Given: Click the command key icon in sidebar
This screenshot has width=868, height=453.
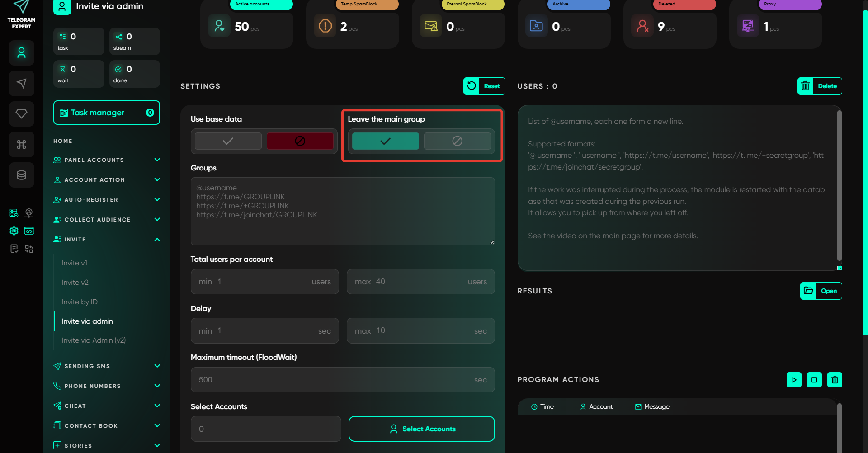Looking at the screenshot, I should (x=21, y=144).
